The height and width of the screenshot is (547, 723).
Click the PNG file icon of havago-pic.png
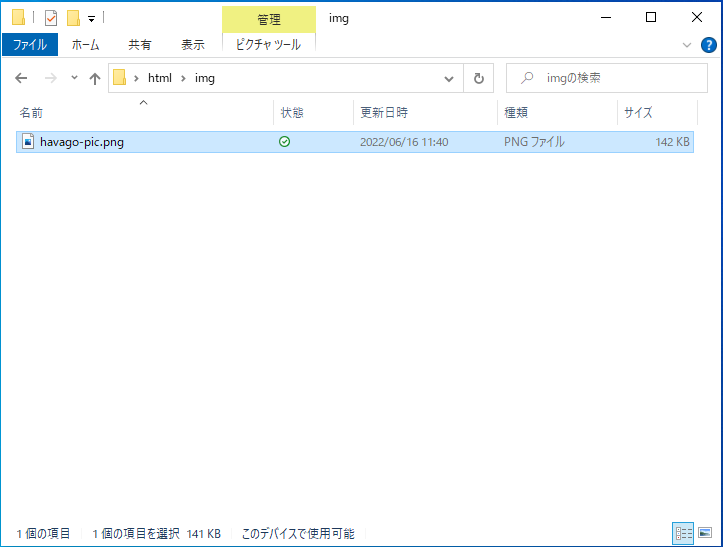(28, 142)
